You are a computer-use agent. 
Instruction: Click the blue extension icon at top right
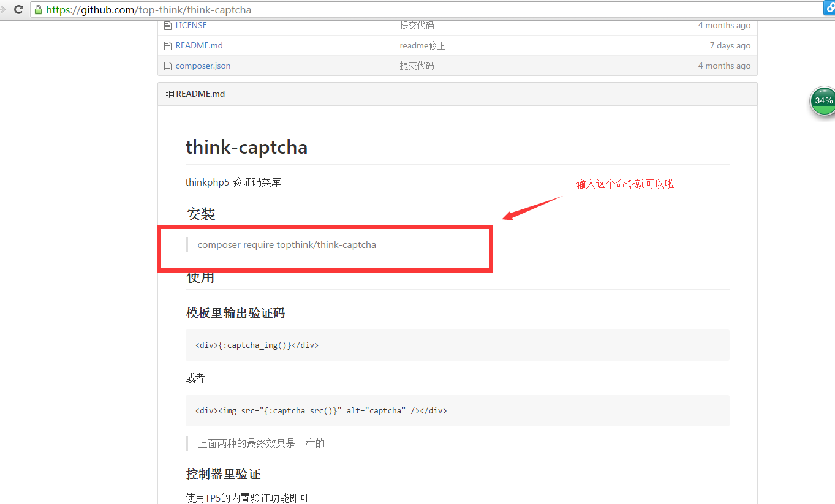click(829, 9)
